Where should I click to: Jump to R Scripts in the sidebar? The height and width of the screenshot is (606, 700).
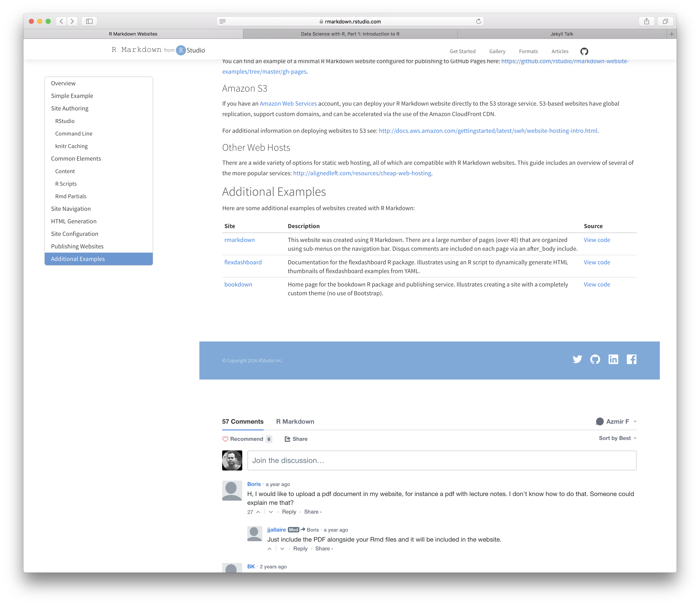point(99,184)
